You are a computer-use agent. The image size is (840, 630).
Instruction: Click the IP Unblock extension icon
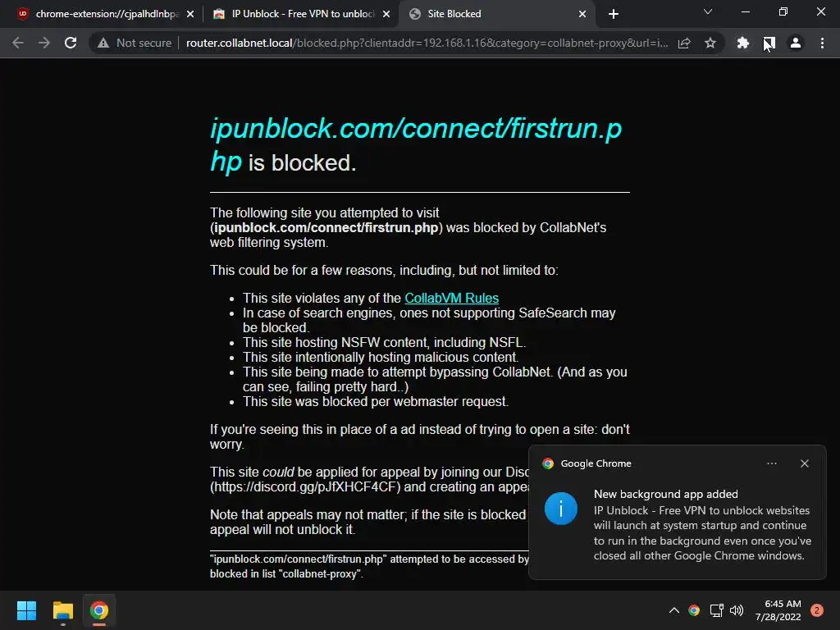(x=769, y=43)
